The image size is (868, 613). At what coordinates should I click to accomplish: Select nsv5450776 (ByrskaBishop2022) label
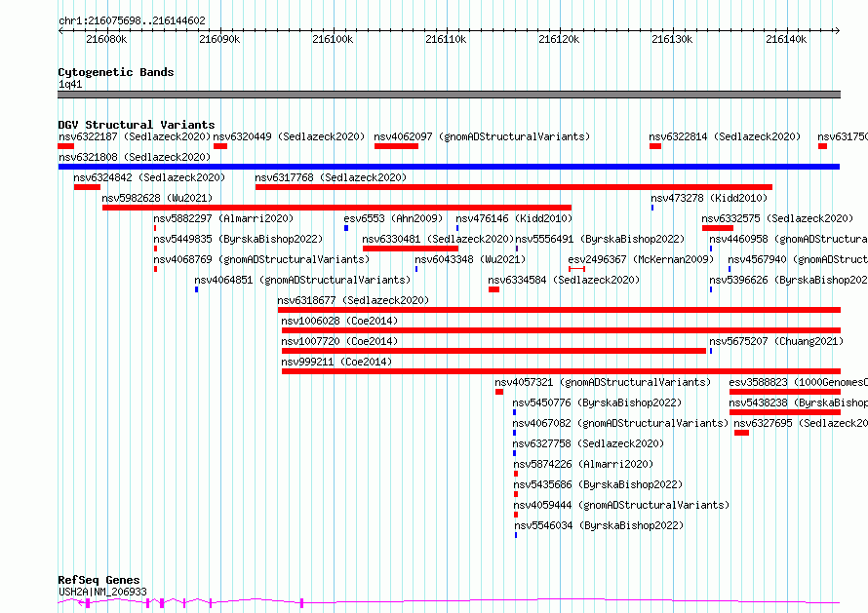pos(597,402)
